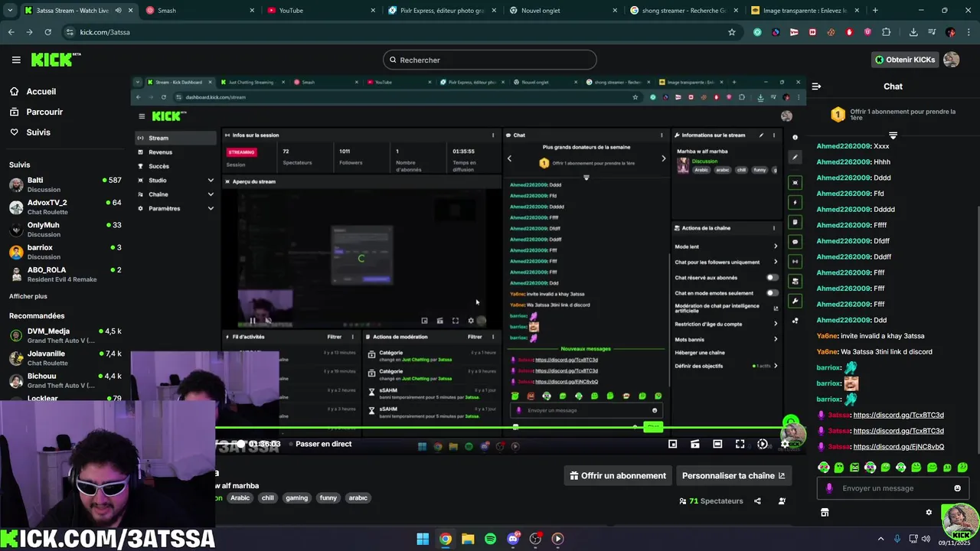Expand Studio in the dashboard sidebar

[x=175, y=180]
